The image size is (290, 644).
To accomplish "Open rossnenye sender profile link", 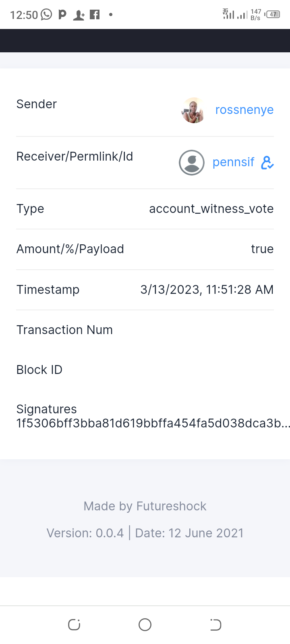I will click(244, 110).
